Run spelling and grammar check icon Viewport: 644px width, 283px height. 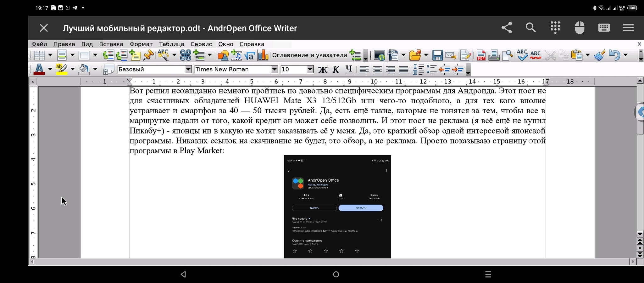point(522,55)
